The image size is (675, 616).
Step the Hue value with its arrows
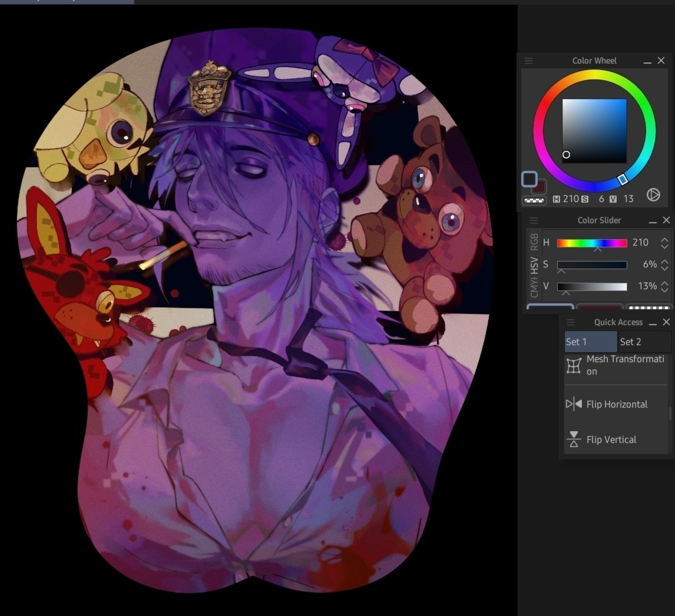(664, 243)
